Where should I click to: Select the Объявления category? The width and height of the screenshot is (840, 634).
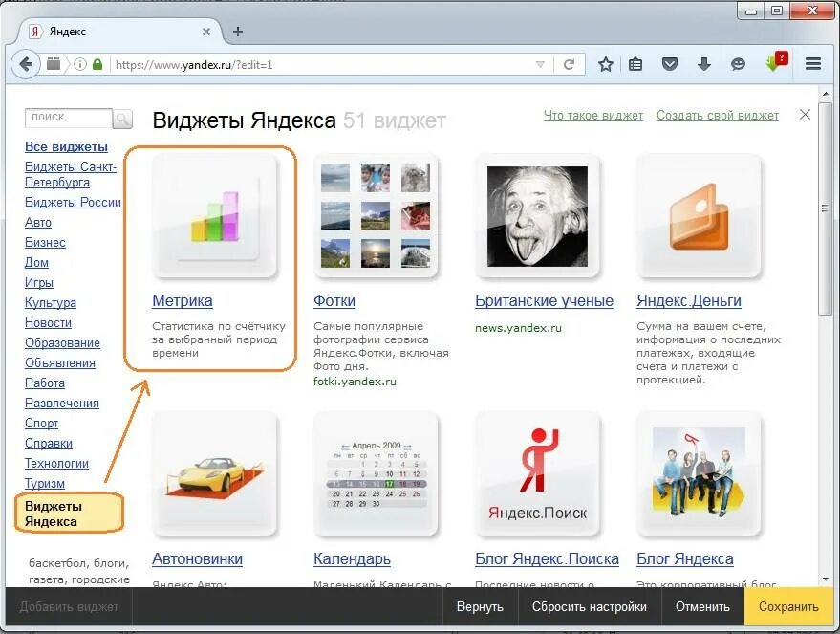click(x=60, y=362)
